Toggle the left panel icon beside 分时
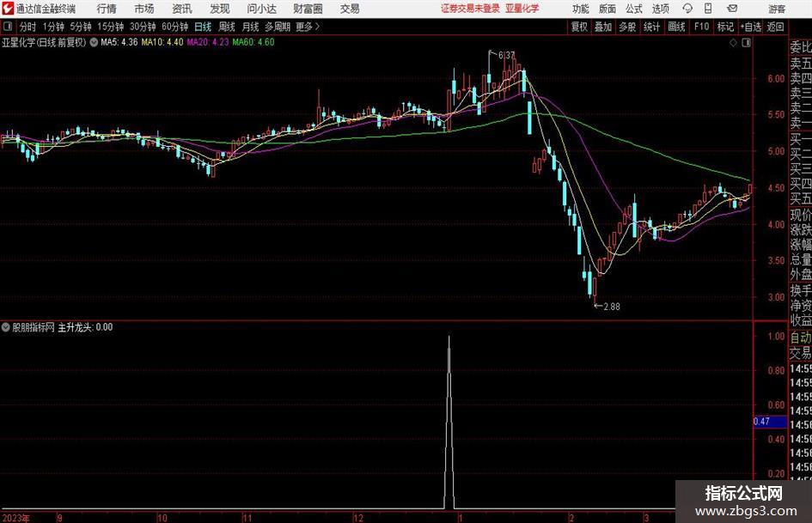 8,27
